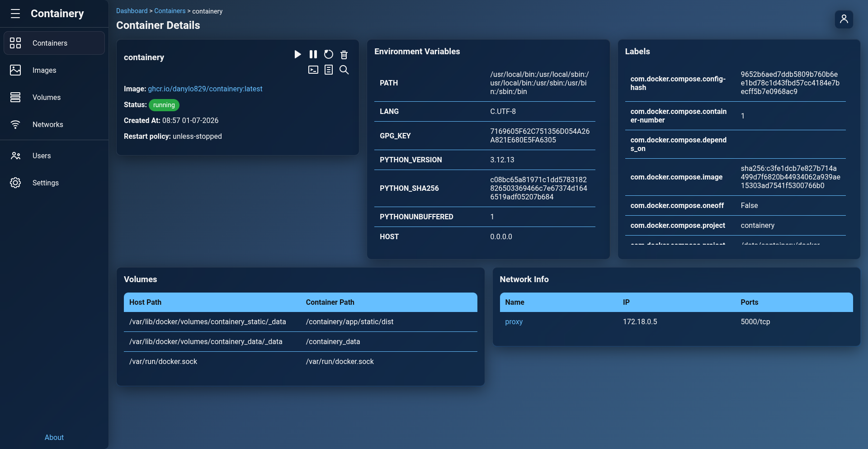Navigate to the Dashboard breadcrumb

click(132, 11)
